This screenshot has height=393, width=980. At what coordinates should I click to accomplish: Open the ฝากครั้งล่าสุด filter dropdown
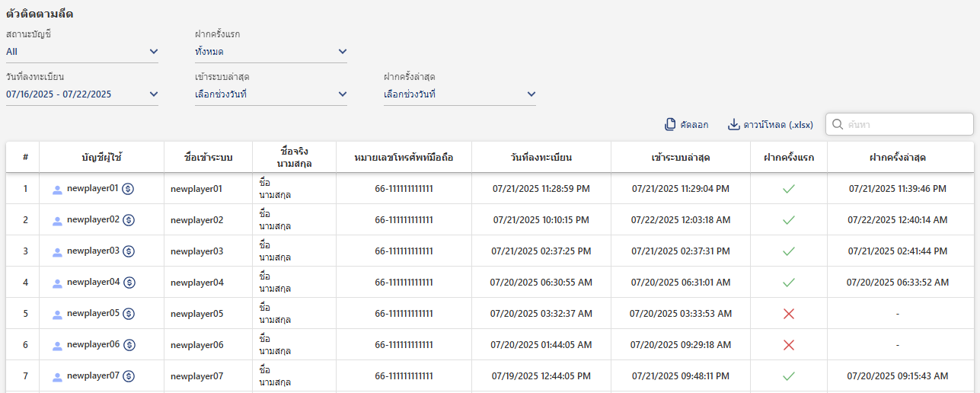pyautogui.click(x=460, y=94)
